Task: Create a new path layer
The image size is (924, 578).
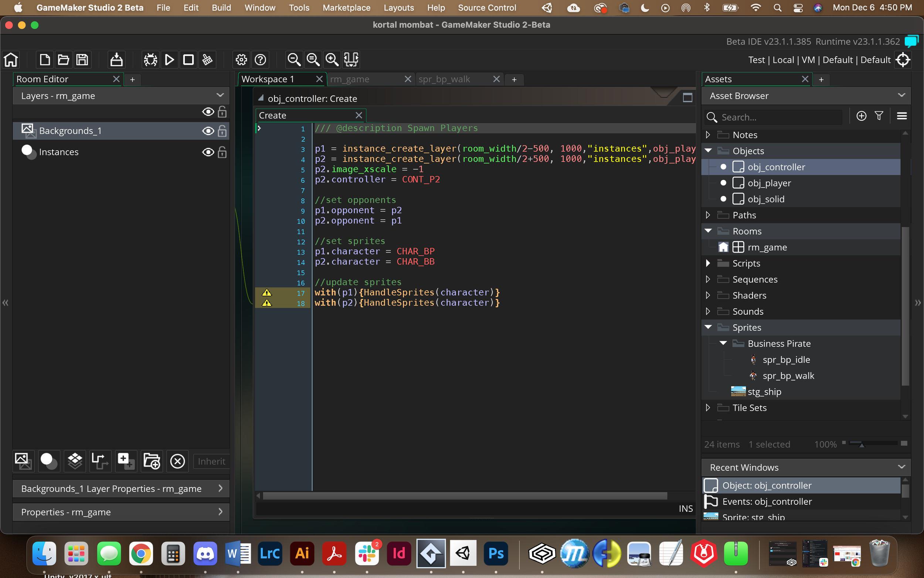Action: point(101,461)
